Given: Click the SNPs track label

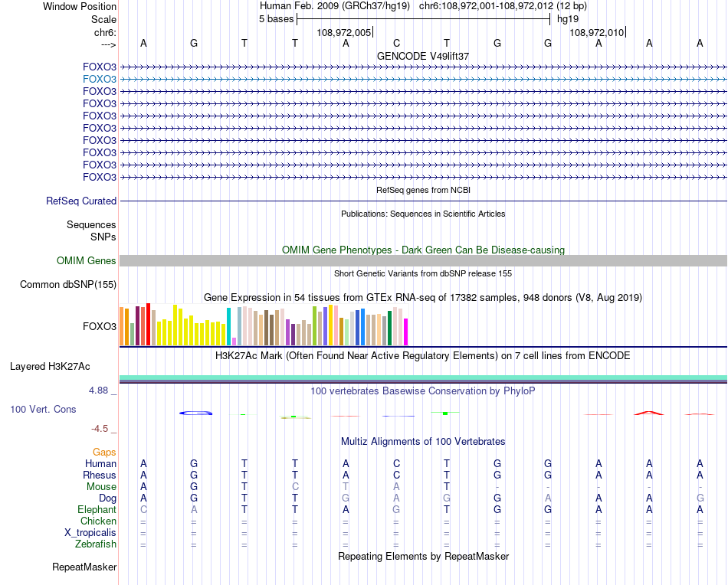Looking at the screenshot, I should (x=103, y=237).
